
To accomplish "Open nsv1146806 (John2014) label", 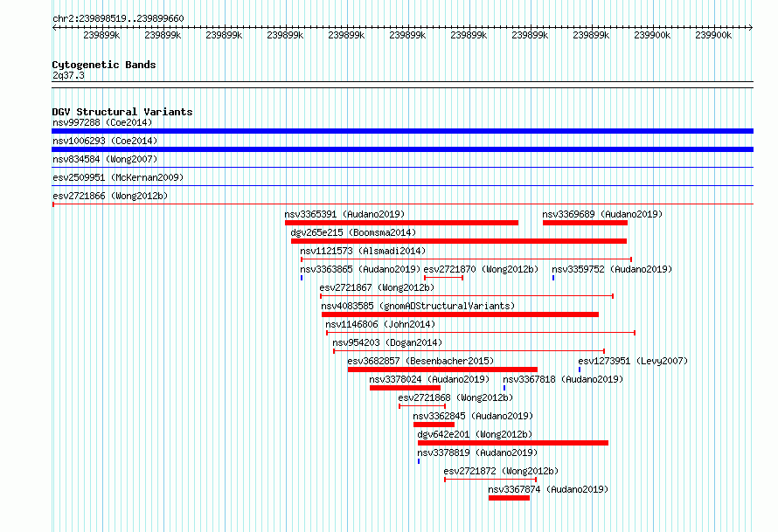I will coord(380,324).
